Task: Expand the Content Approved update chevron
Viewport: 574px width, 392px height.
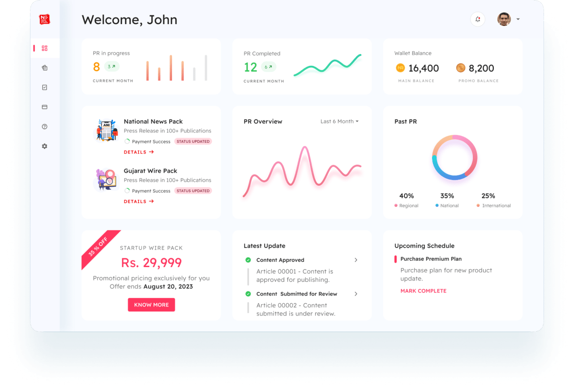Action: [356, 260]
